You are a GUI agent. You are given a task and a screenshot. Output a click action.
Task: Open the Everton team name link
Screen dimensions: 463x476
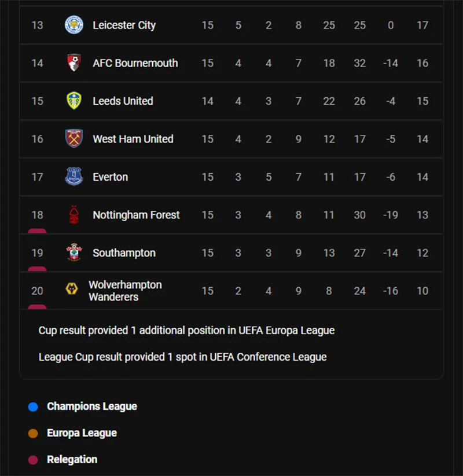click(x=110, y=177)
